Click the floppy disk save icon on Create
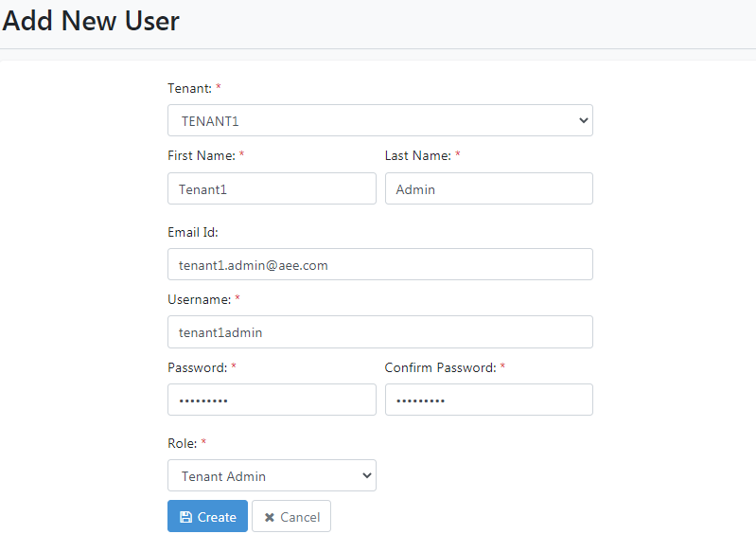Viewport: 756px width, 552px height. 185,517
